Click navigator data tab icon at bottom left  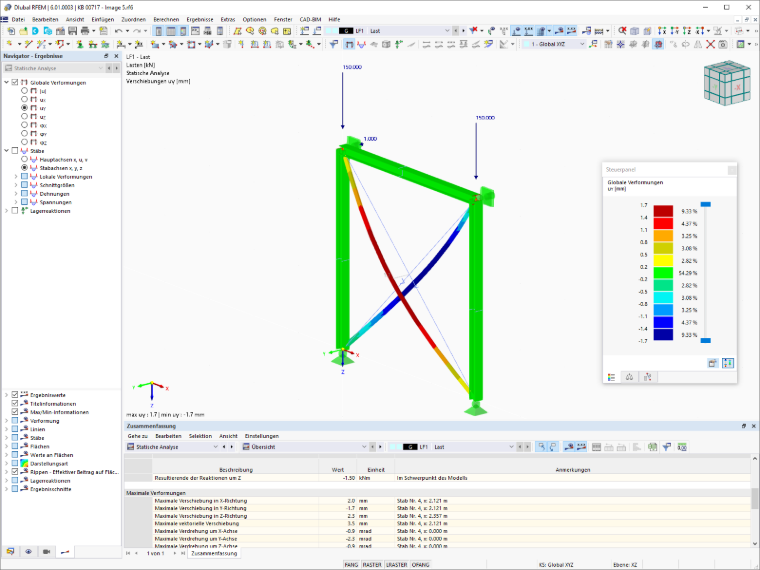click(10, 552)
